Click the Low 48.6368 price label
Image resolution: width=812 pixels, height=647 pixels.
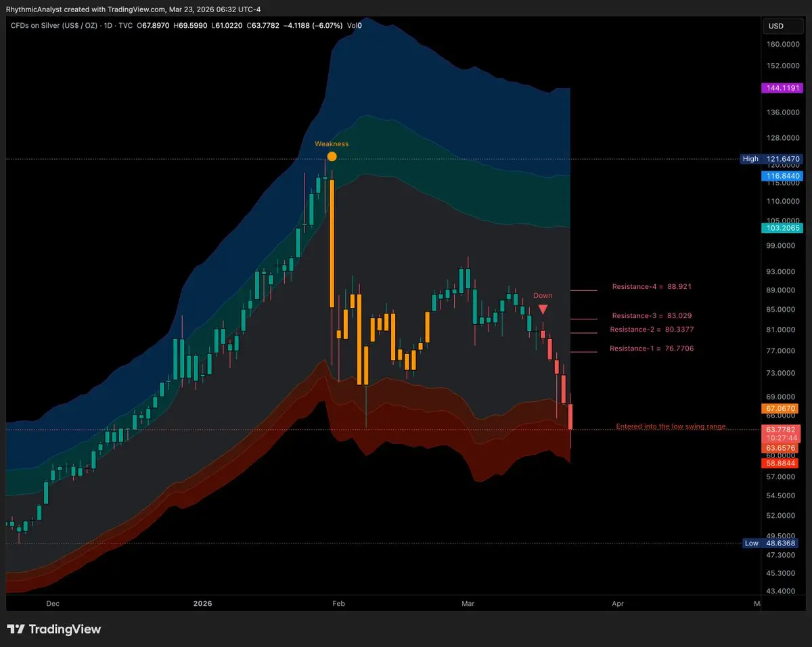click(771, 543)
